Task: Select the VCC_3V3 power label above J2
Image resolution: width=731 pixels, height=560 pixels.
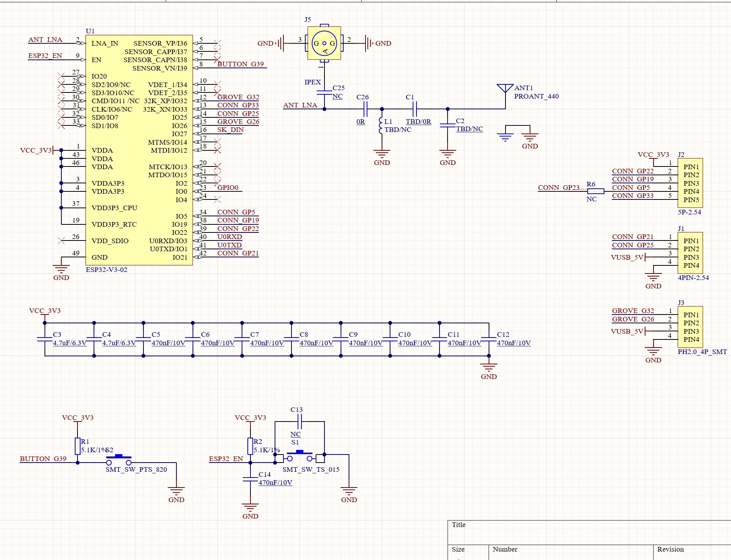Action: (x=653, y=155)
